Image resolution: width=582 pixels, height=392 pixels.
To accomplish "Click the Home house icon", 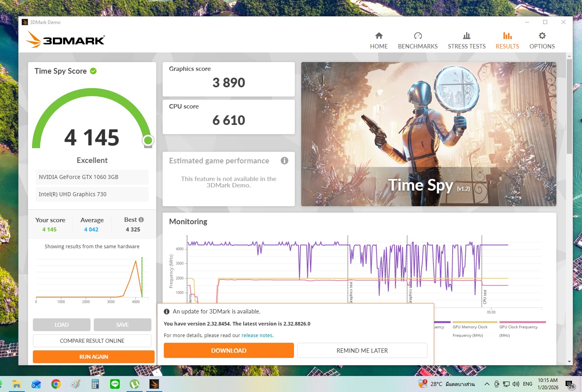I will point(379,36).
